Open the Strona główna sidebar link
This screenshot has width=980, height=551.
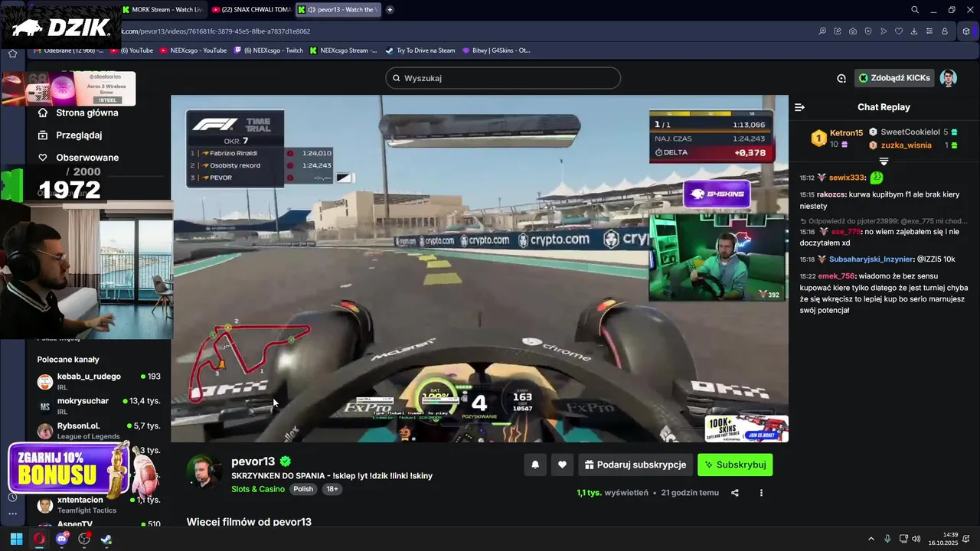(79, 112)
